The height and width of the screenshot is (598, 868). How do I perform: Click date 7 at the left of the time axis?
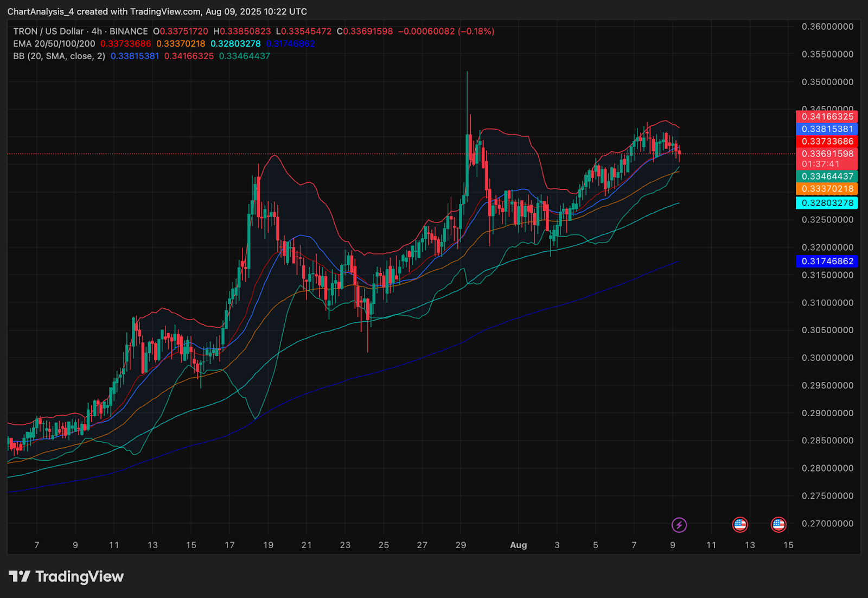[37, 545]
